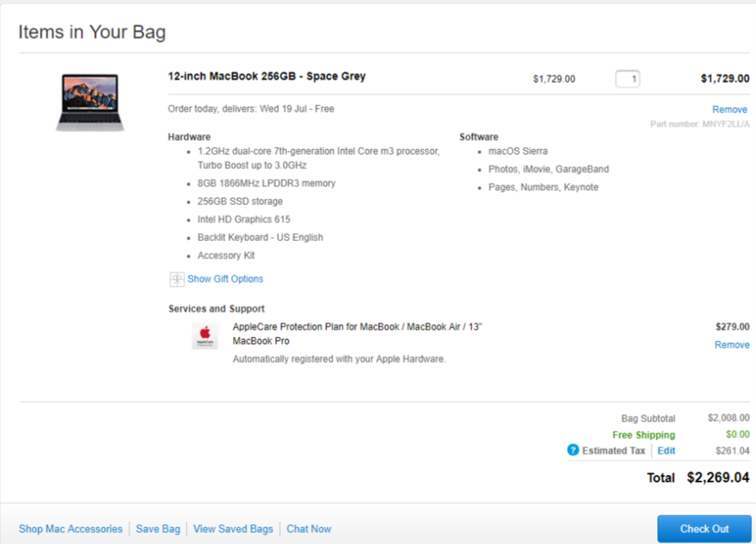Click the Part number MNYF2LL/A text
This screenshot has height=544, width=756.
pos(699,124)
